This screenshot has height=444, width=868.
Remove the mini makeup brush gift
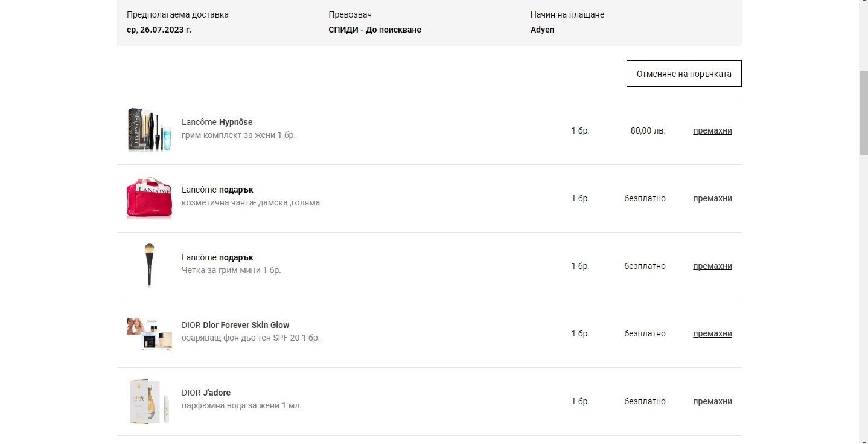[712, 266]
